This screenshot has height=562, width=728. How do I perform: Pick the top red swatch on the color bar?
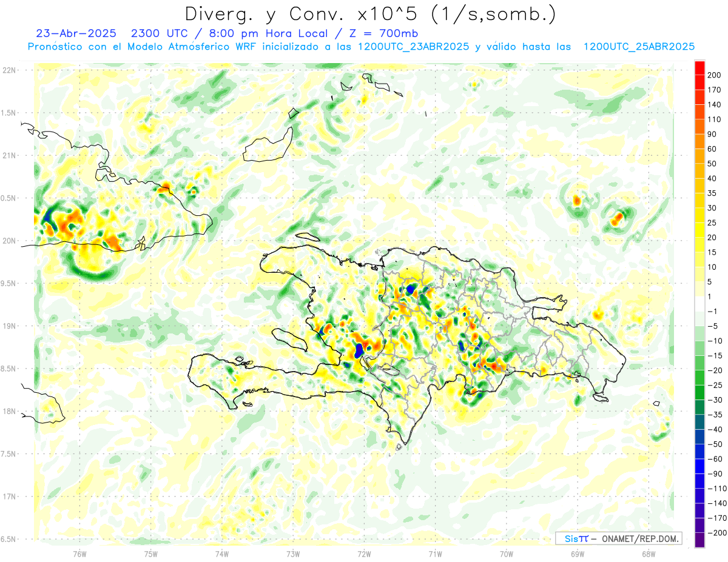click(x=699, y=68)
